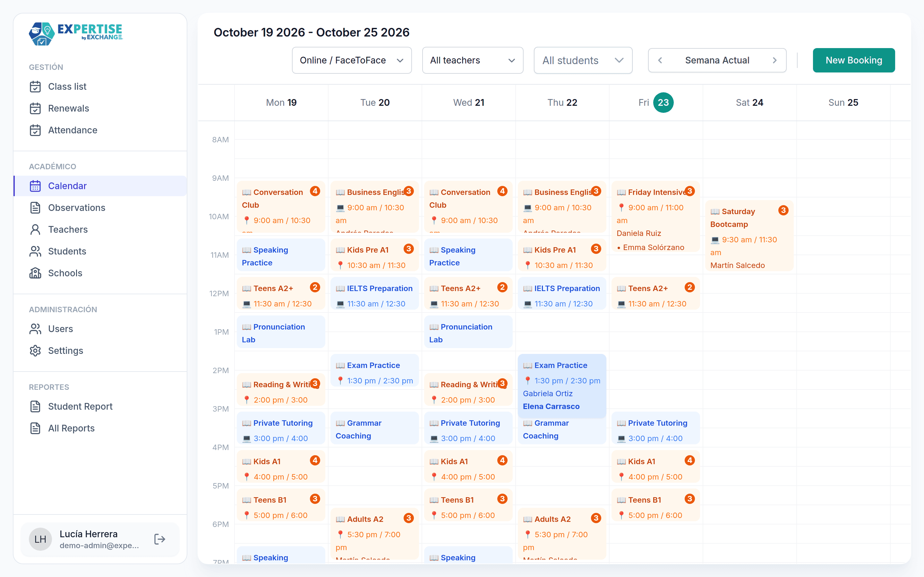The width and height of the screenshot is (924, 577).
Task: Click the Observations document icon
Action: click(x=35, y=208)
